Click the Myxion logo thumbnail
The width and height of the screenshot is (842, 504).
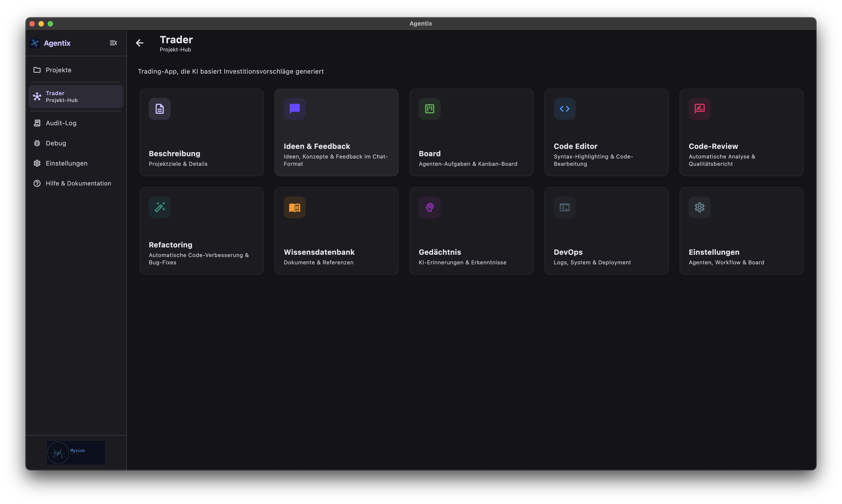click(x=76, y=452)
